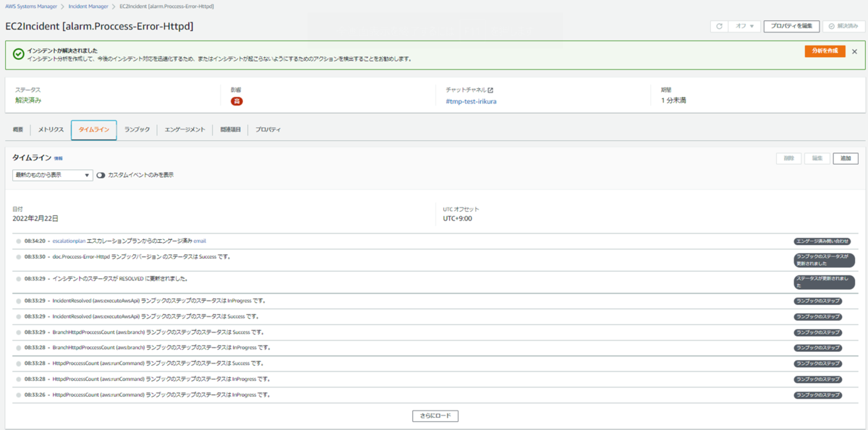Click the refresh icon button
Image resolution: width=868 pixels, height=430 pixels.
coord(719,26)
